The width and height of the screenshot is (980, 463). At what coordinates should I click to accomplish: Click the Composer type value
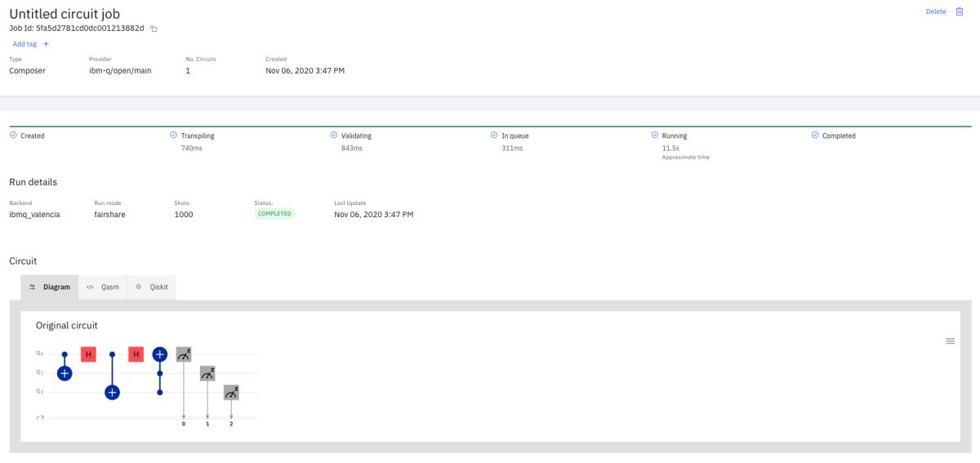tap(27, 71)
